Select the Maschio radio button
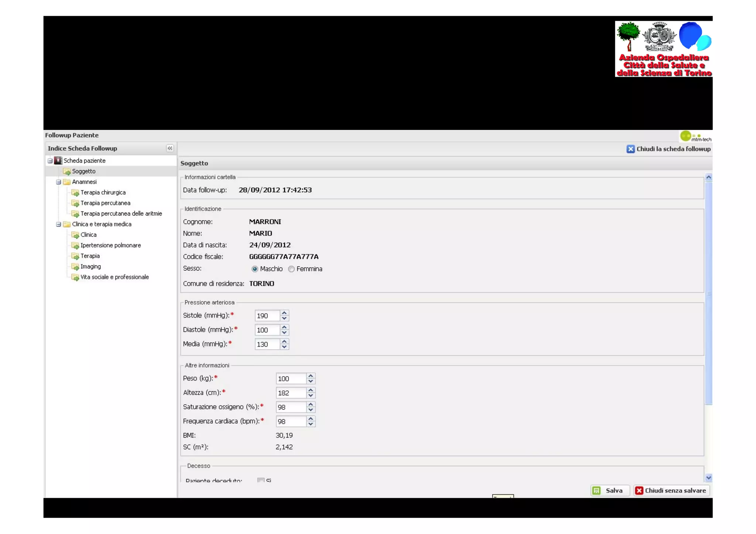This screenshot has height=534, width=756. [255, 269]
